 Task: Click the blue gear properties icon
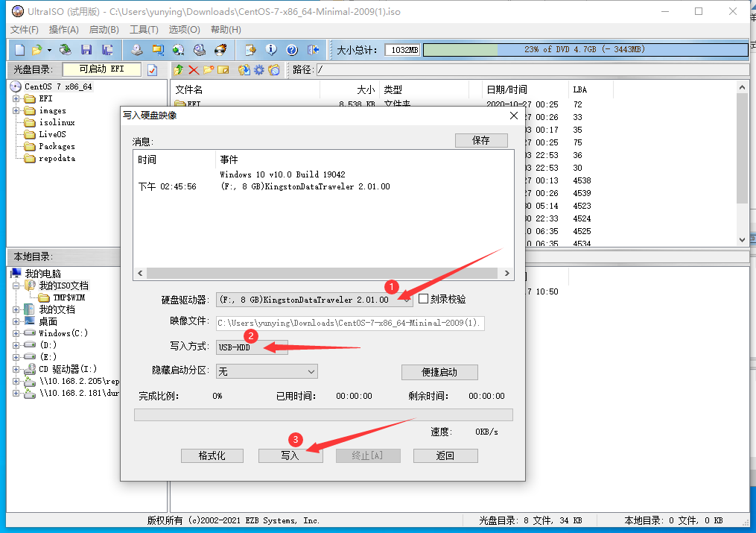pos(259,70)
